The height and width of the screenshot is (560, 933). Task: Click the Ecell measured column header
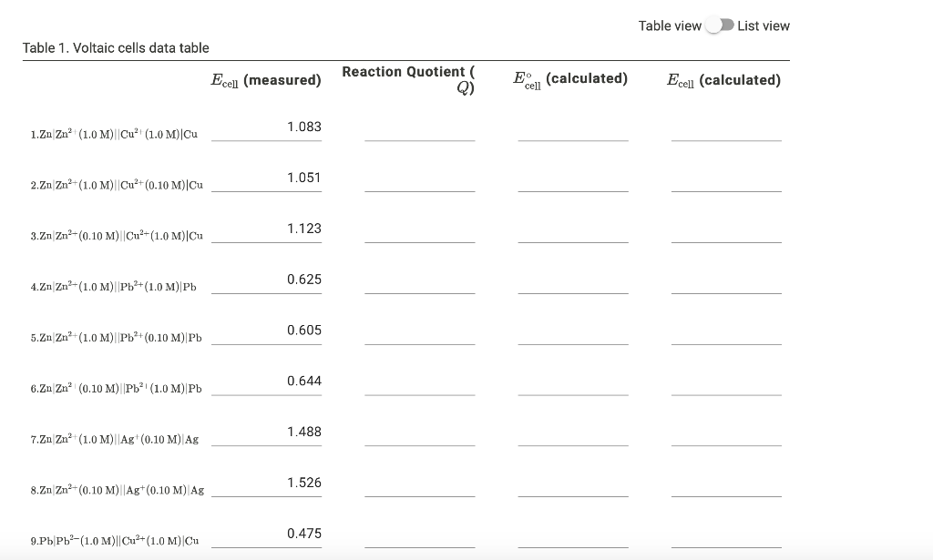coord(266,79)
